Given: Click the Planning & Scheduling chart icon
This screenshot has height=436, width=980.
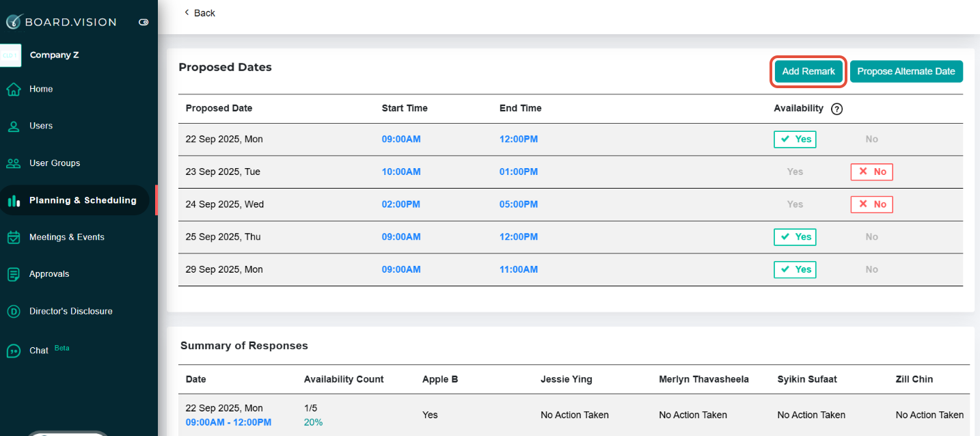Looking at the screenshot, I should 14,201.
